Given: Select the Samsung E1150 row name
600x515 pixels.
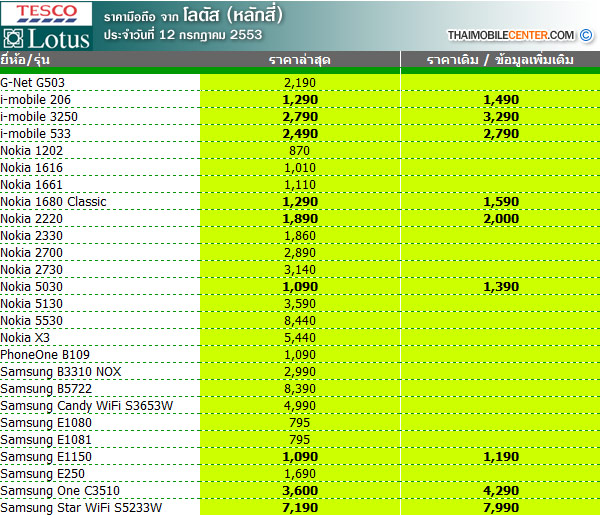Looking at the screenshot, I should 46,456.
